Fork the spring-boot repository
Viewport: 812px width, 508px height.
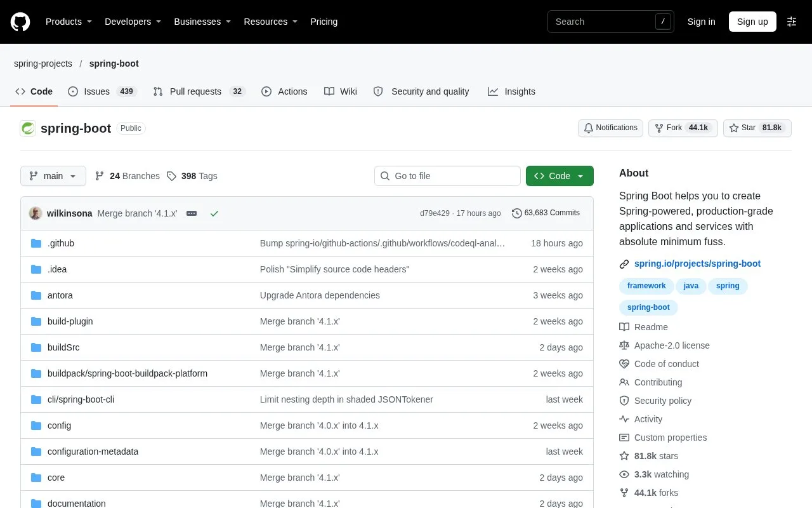[683, 128]
